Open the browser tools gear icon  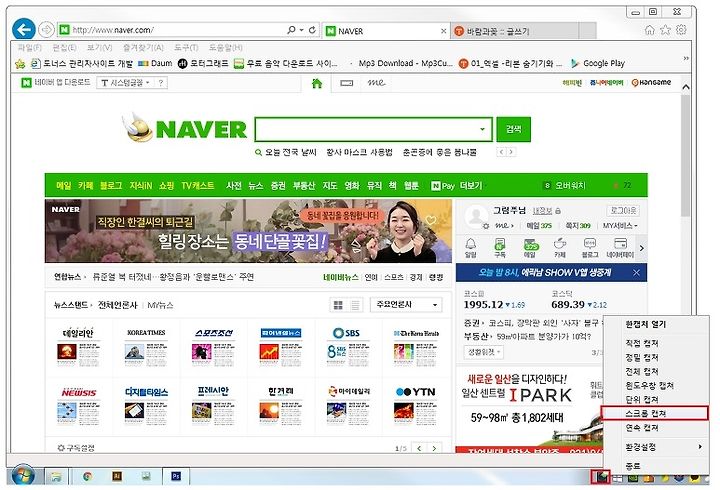coord(681,30)
